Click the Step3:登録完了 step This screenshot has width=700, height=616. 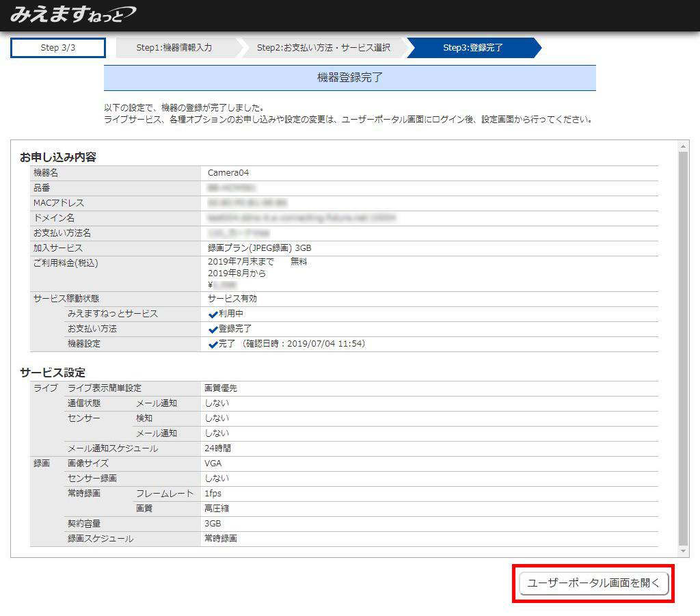(x=473, y=48)
